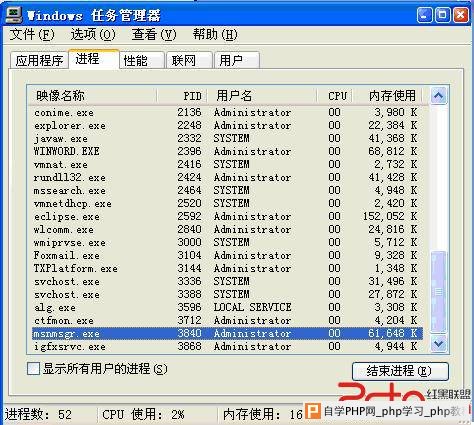Select the msnmsgr.exe process row
474x425 pixels.
point(227,333)
